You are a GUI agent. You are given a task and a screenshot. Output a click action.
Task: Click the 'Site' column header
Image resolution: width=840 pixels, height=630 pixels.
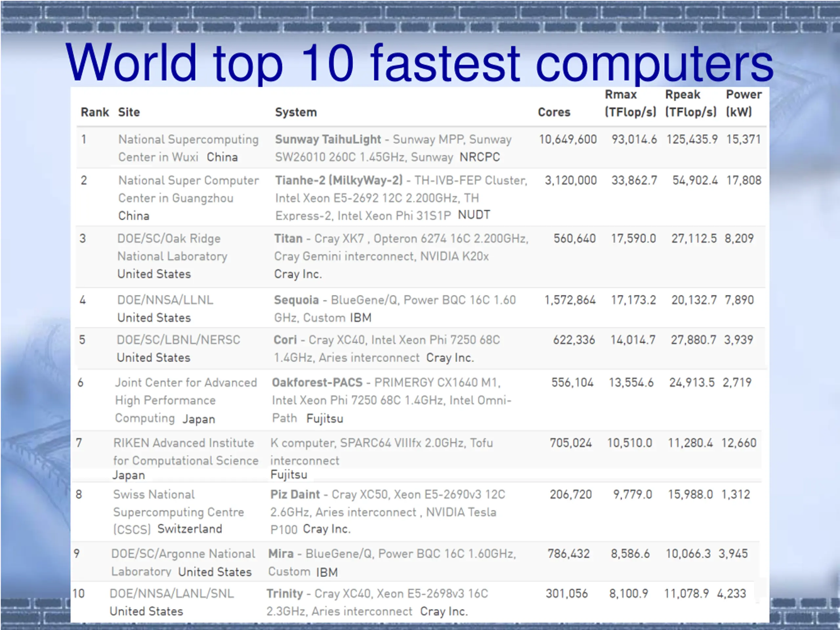point(129,113)
